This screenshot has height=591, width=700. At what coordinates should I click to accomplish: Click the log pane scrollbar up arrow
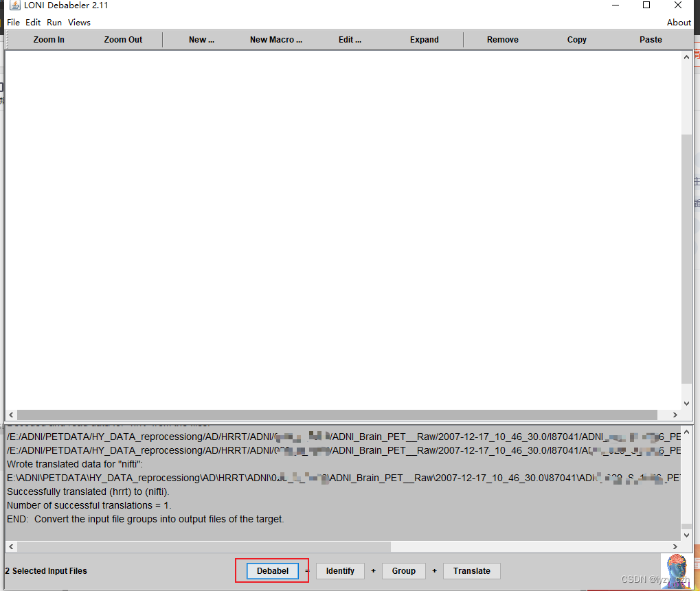point(687,432)
